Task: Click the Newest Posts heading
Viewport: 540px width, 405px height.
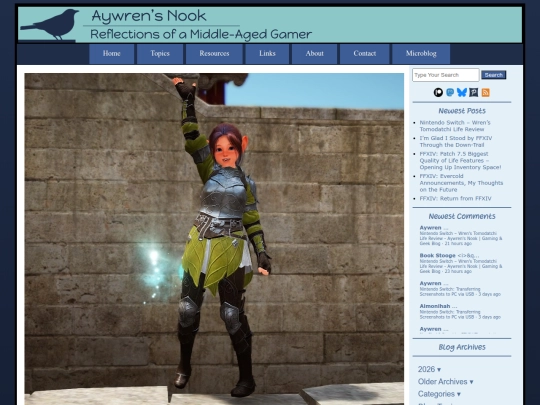Action: click(462, 111)
